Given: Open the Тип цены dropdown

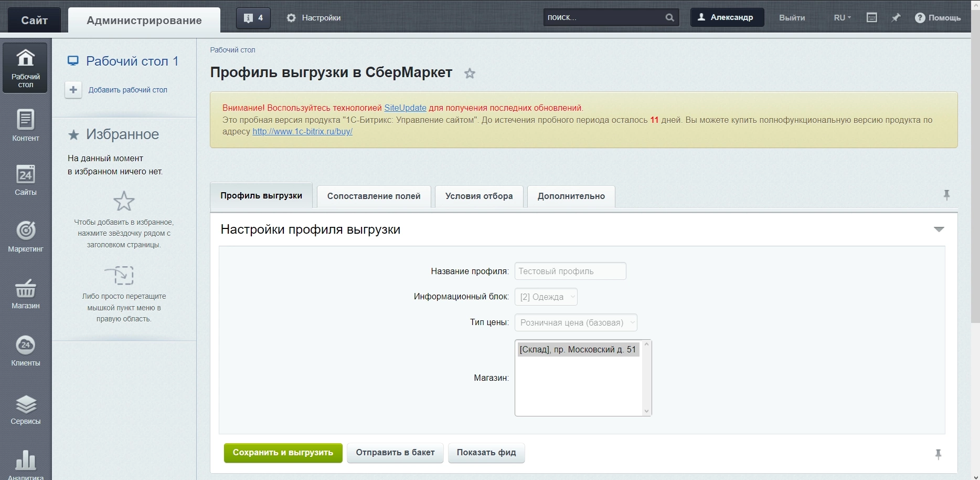Looking at the screenshot, I should [576, 322].
